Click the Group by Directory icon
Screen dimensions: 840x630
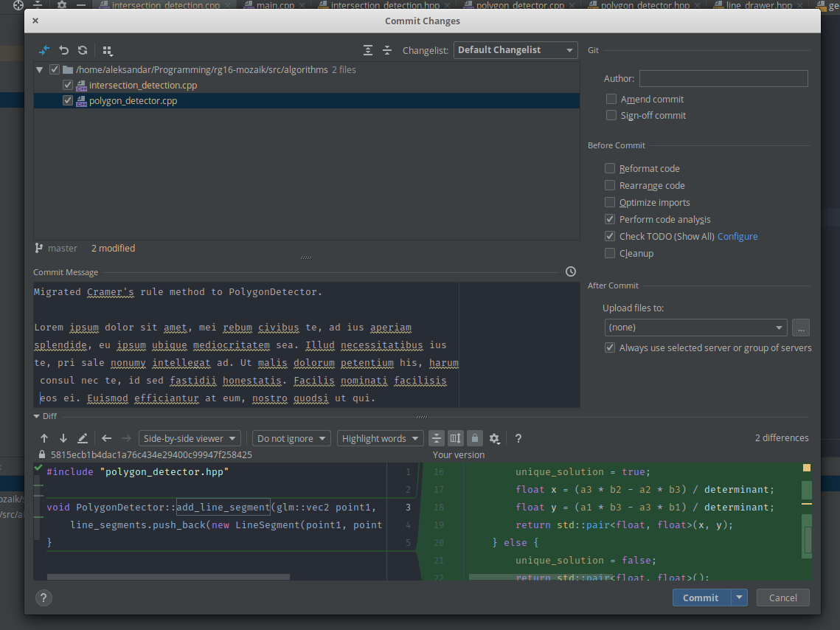click(107, 50)
